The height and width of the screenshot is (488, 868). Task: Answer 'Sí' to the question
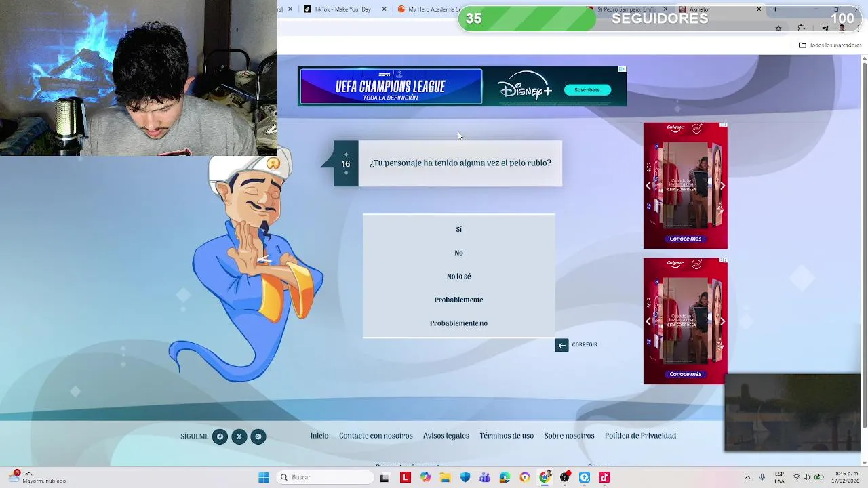[x=458, y=229]
